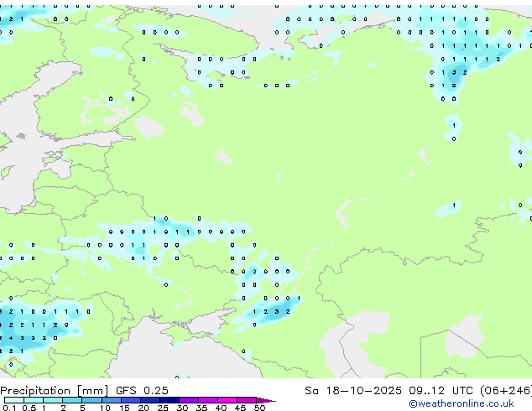Screen dimensions: 532x411
Task: Select the 0.1–0.5 mm palest cyan legend swatch
Action: tap(14, 400)
